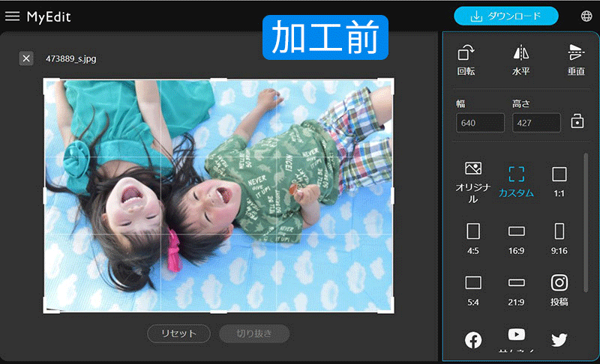Select the YouTube crop preset
Viewport: 600px width, 364px height.
point(516,339)
